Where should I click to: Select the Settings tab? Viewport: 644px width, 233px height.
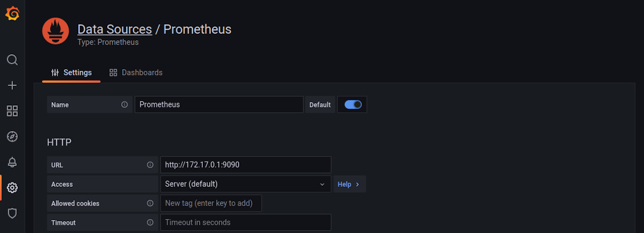pyautogui.click(x=71, y=72)
